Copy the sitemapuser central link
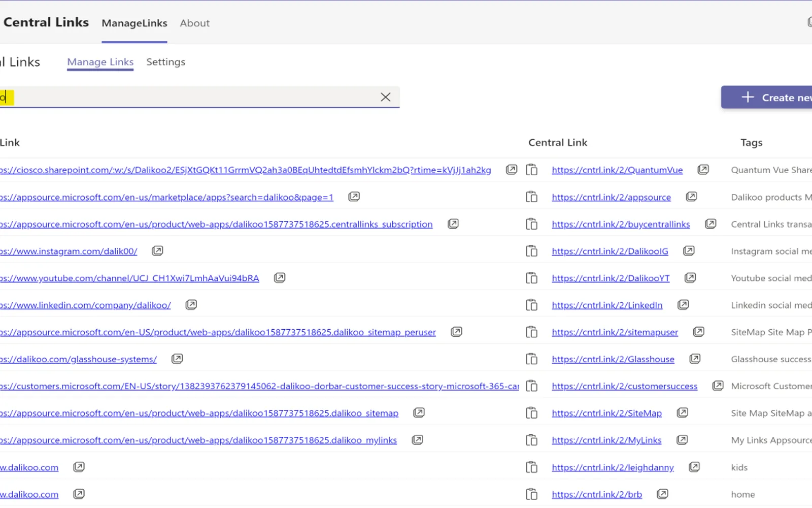This screenshot has height=508, width=812. 531,332
